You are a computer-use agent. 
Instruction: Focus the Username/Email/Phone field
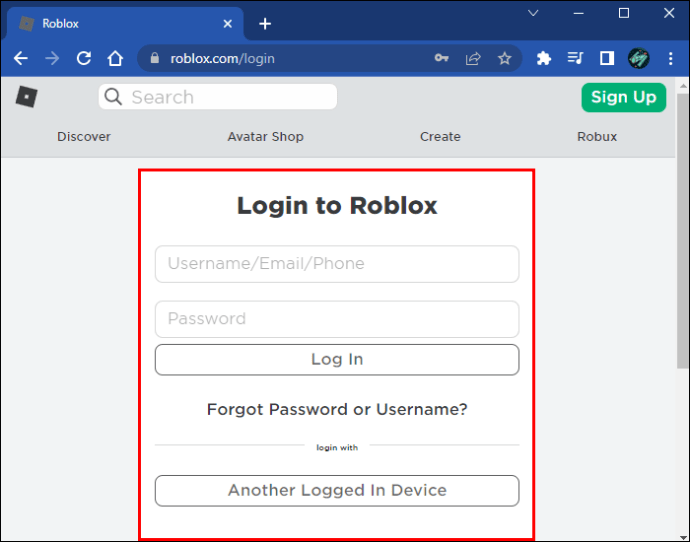coord(337,264)
